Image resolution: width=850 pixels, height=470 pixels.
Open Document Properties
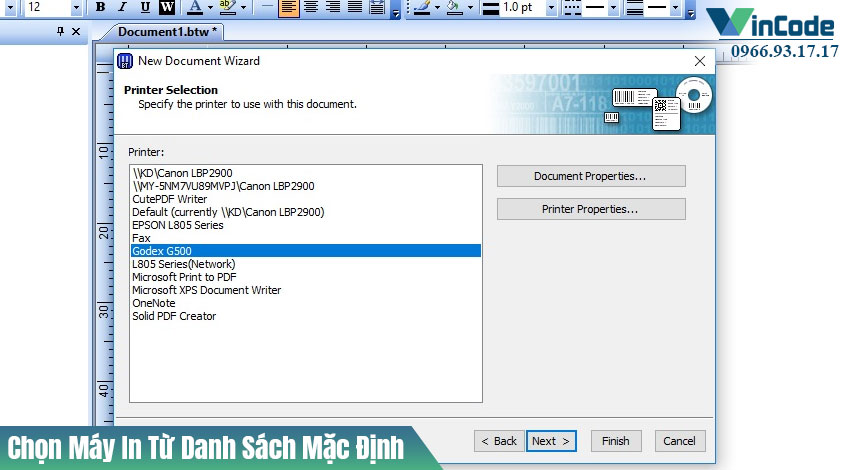click(x=591, y=176)
